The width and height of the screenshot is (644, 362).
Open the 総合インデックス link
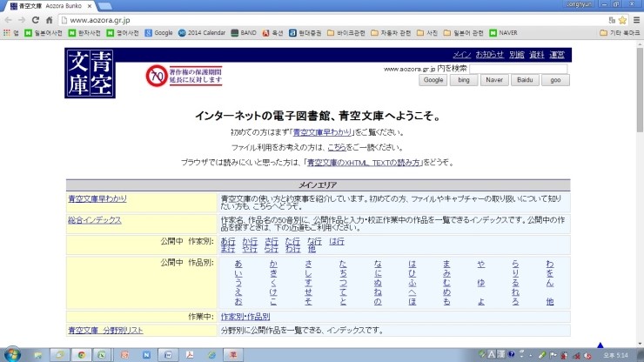coord(95,220)
